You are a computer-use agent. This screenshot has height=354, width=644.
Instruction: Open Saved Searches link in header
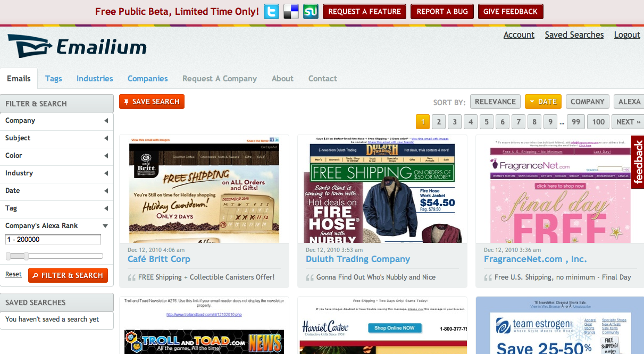point(574,35)
